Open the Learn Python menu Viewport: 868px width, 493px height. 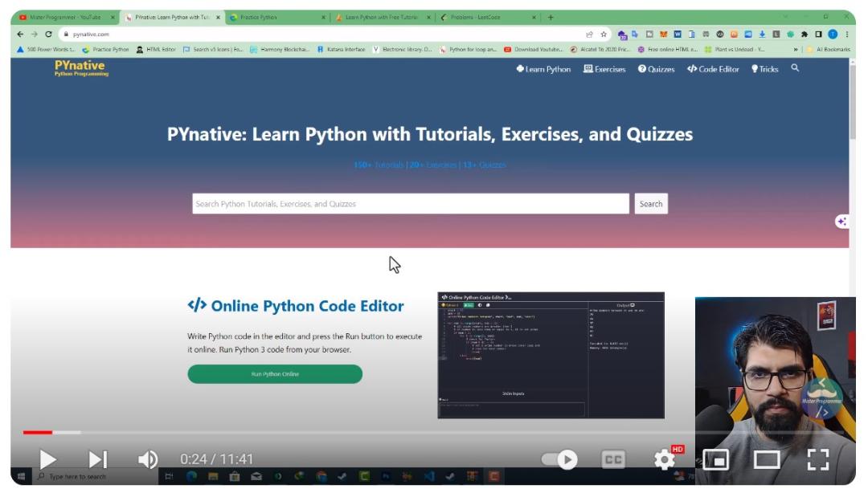(x=543, y=69)
